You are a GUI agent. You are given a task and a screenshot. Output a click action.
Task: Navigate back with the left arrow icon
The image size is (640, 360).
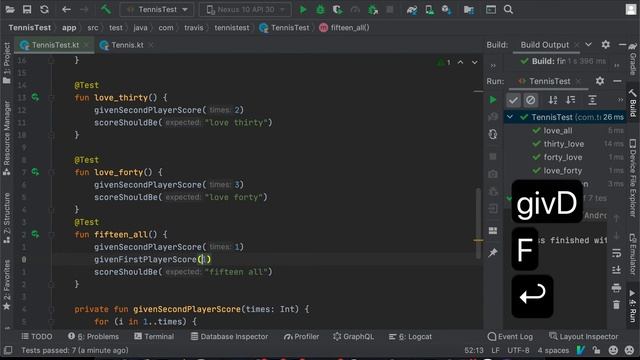pyautogui.click(x=66, y=9)
